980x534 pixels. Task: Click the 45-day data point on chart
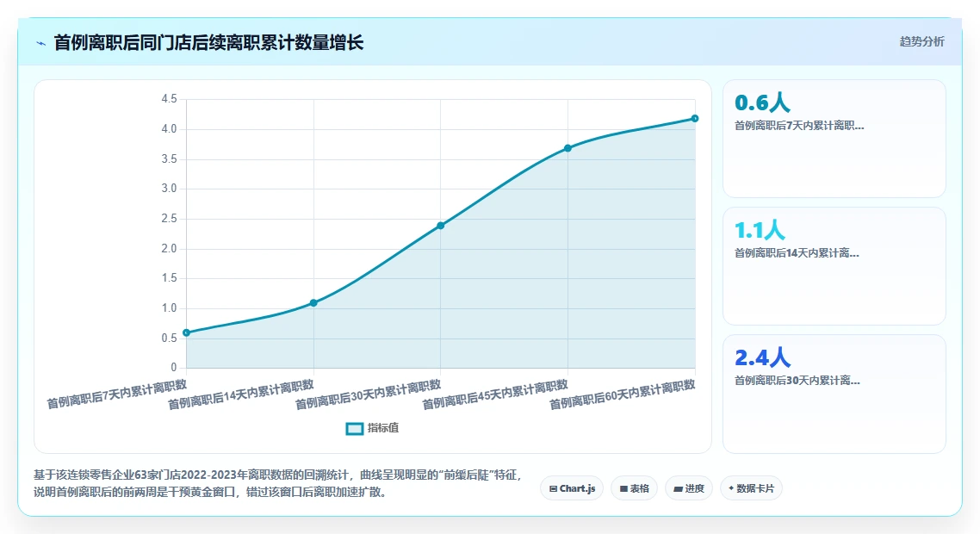point(568,148)
